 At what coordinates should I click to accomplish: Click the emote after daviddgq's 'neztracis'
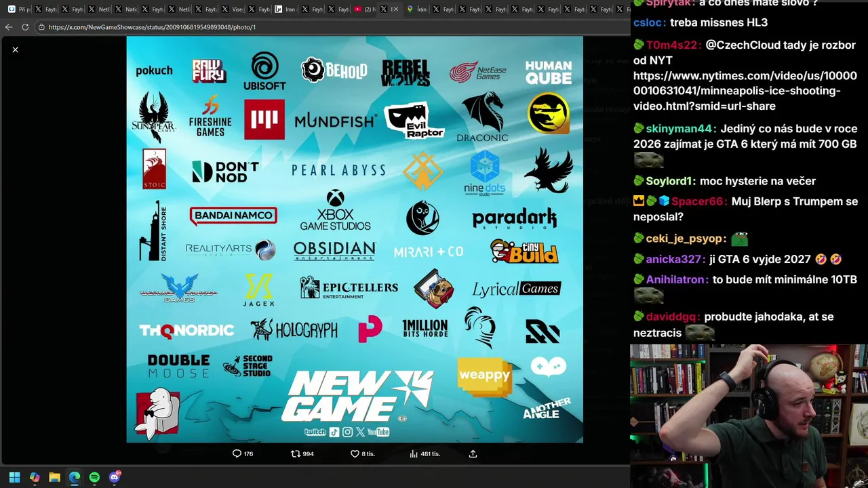[700, 333]
